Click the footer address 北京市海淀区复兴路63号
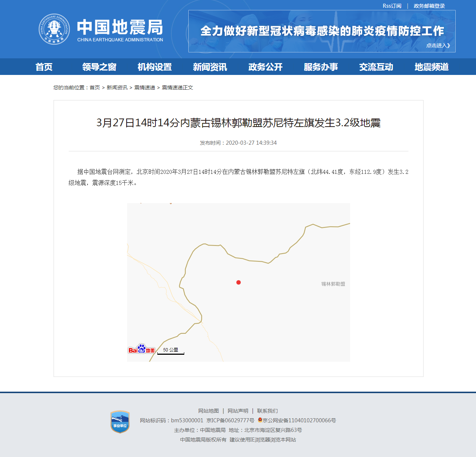 [273, 430]
